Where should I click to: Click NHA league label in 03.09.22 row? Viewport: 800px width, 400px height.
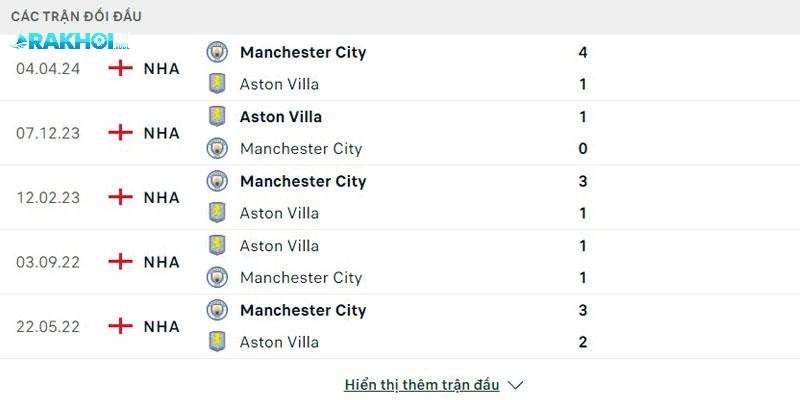point(161,262)
